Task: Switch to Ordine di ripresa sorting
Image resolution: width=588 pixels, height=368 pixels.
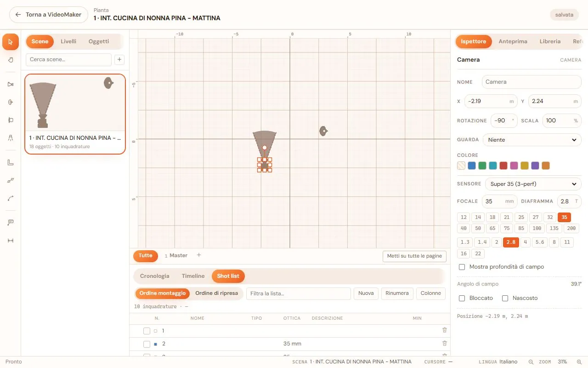Action: (x=216, y=293)
